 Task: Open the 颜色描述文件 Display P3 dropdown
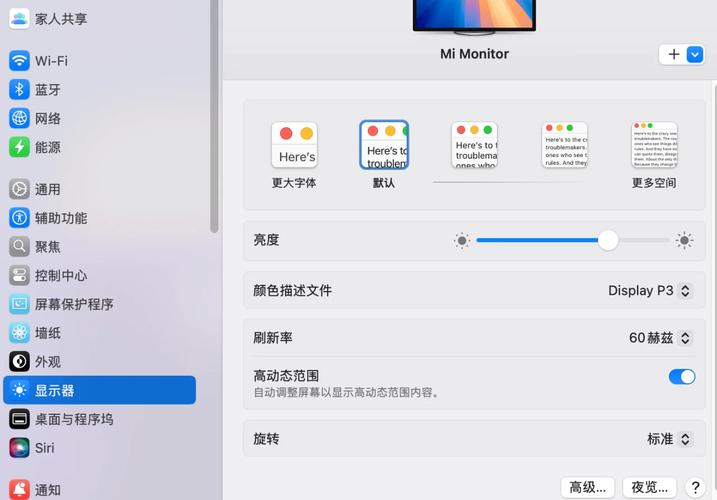(650, 291)
